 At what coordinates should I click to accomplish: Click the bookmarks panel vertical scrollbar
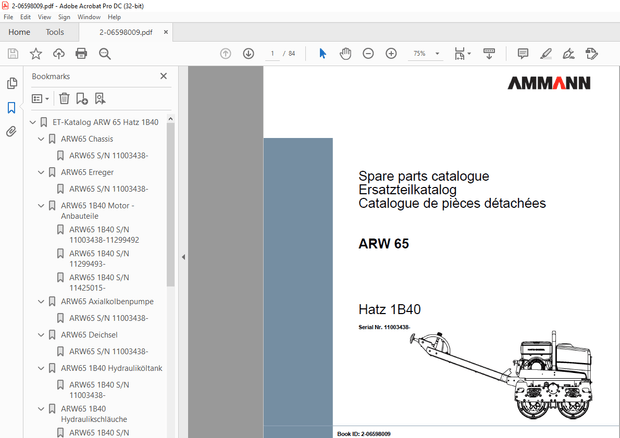[x=170, y=204]
